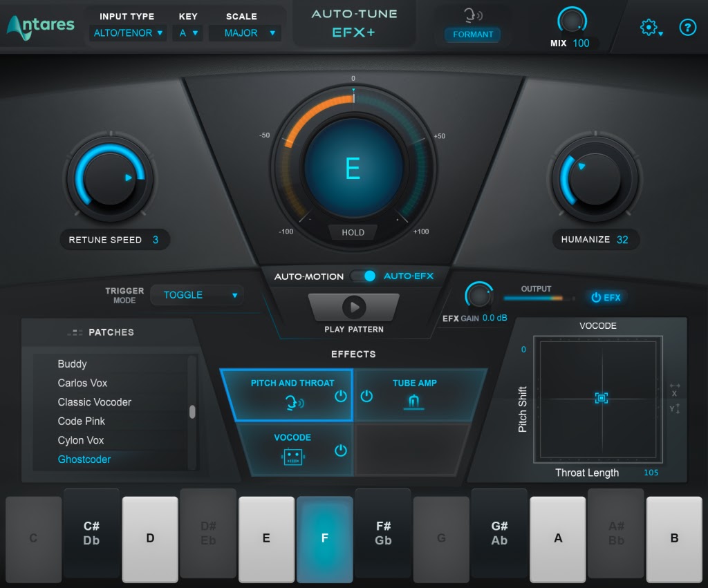Click the A# Bb key
This screenshot has width=708, height=588.
(x=616, y=533)
